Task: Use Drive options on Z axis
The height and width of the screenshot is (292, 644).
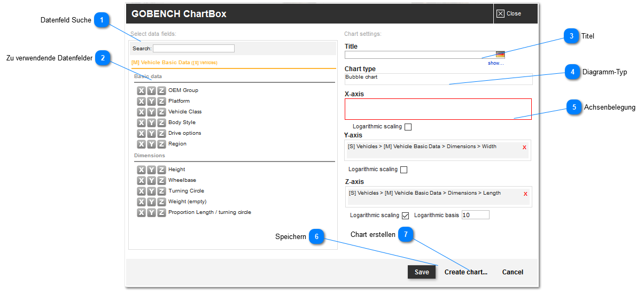Action: tap(161, 133)
